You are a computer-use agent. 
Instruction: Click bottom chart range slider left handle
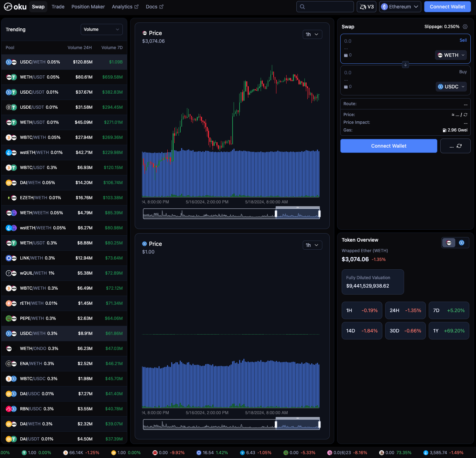pos(276,424)
